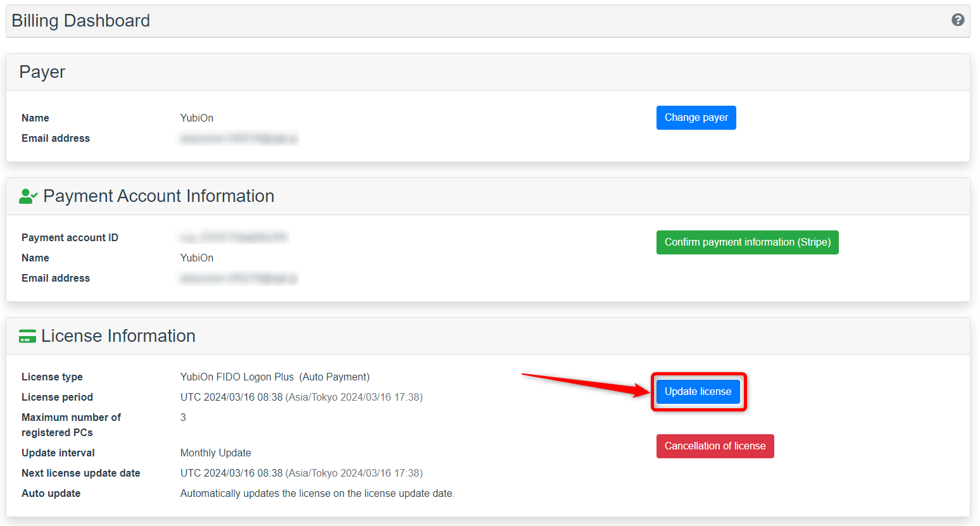Open Confirm payment information (Stripe)
The height and width of the screenshot is (526, 980).
click(748, 242)
